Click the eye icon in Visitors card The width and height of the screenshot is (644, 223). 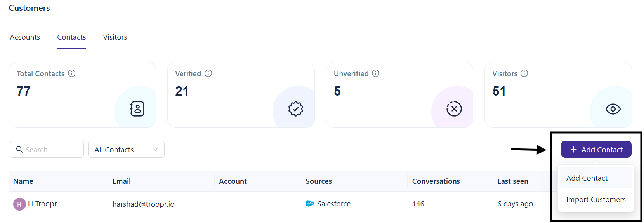pyautogui.click(x=613, y=109)
